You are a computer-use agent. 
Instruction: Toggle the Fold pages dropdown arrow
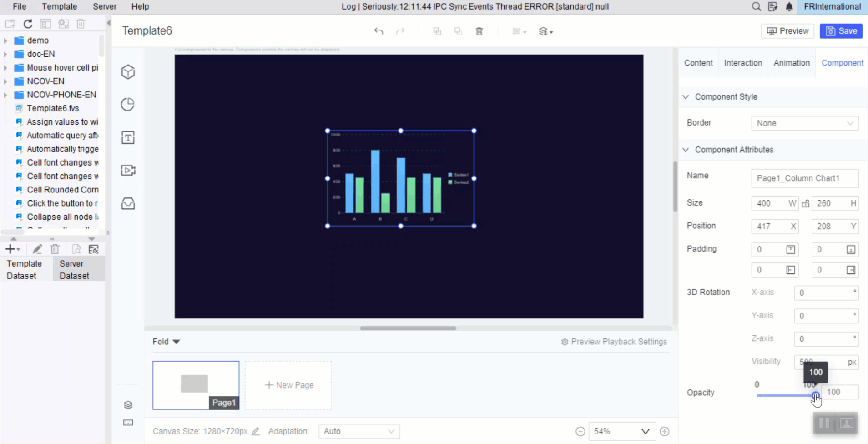tap(177, 342)
